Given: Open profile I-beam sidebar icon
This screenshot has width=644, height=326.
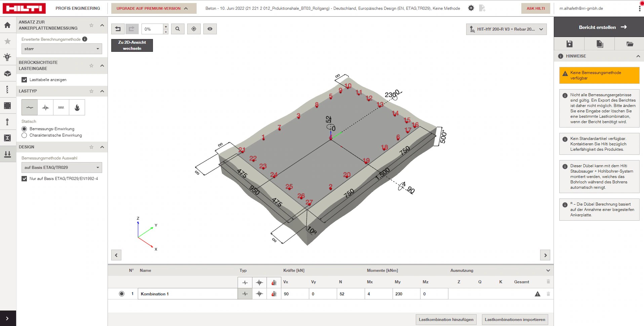Looking at the screenshot, I should click(7, 138).
